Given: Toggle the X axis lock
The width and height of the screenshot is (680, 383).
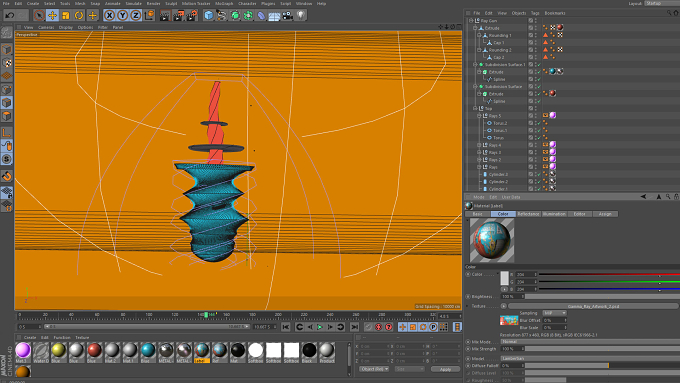Looking at the screenshot, I should pos(109,16).
